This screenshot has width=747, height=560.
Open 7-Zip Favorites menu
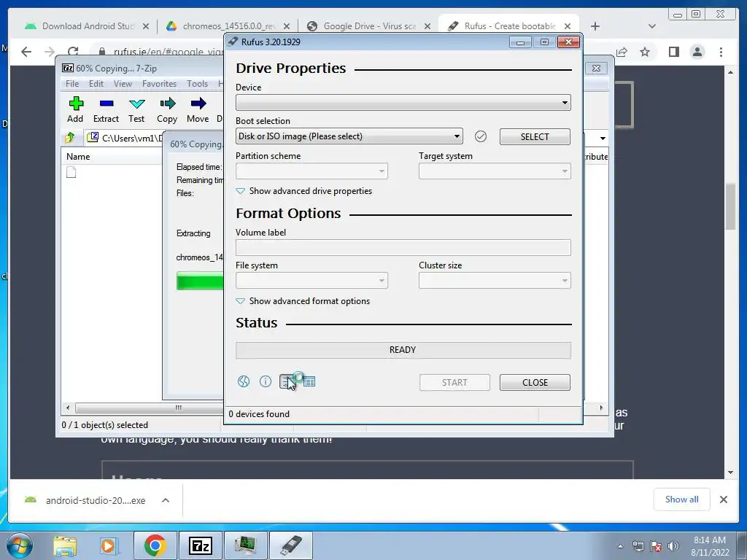click(159, 84)
